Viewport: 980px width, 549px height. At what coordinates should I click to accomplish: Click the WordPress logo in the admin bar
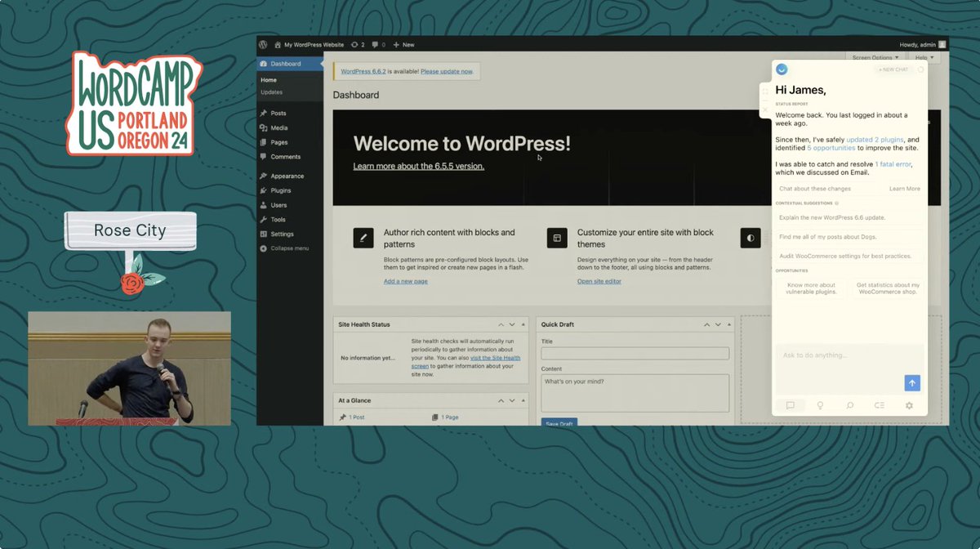coord(263,44)
